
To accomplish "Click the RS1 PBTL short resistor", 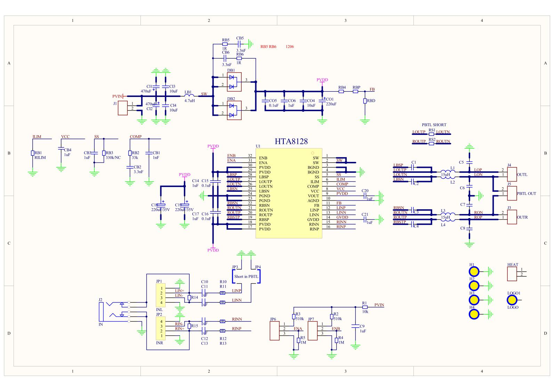I will pos(432,133).
